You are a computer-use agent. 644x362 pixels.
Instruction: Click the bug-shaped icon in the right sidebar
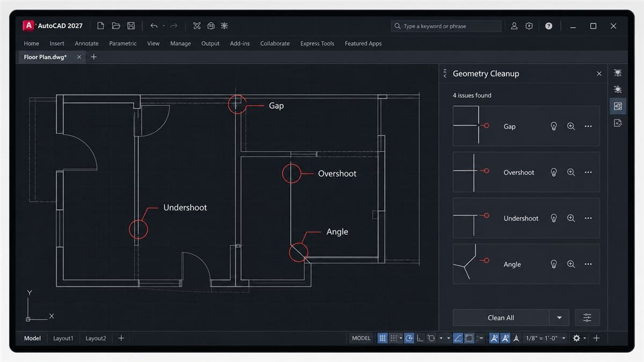click(618, 90)
